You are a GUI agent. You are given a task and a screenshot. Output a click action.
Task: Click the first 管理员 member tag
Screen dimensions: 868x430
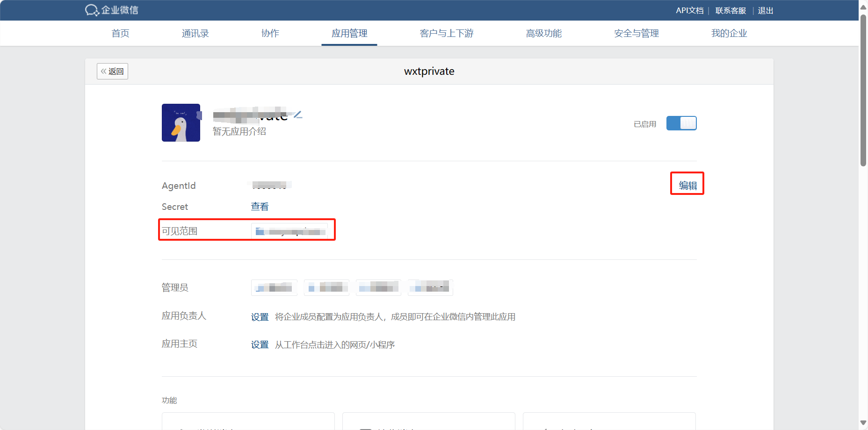tap(274, 287)
